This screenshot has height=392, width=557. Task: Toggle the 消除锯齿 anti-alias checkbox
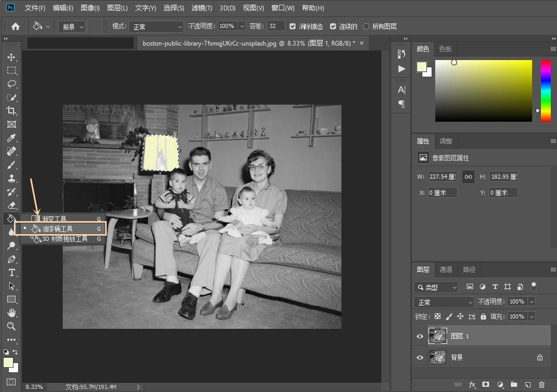[x=293, y=26]
